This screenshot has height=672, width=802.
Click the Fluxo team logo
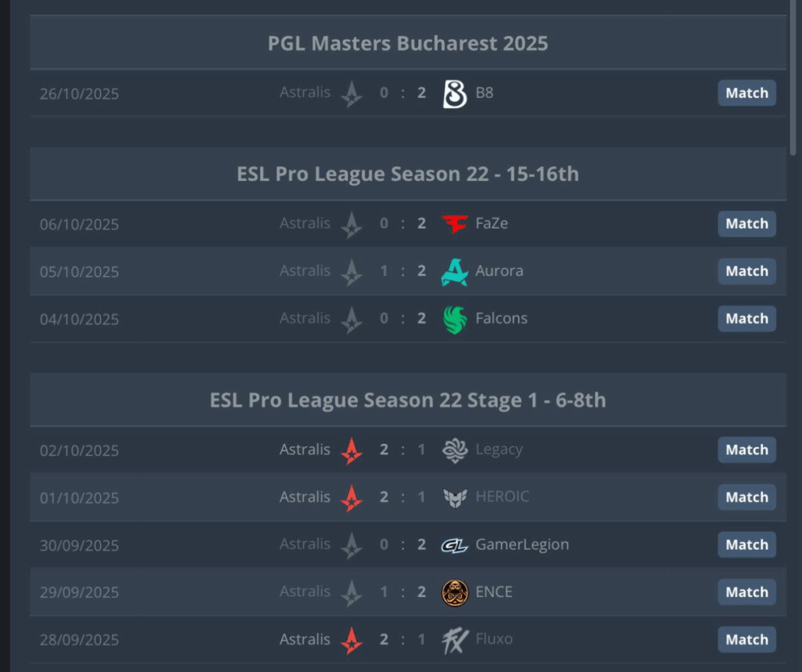(x=454, y=640)
